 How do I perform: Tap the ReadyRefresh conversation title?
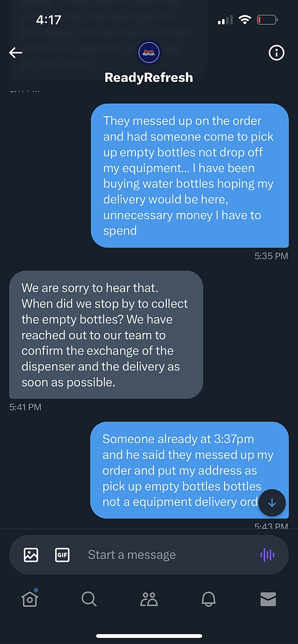pyautogui.click(x=149, y=77)
